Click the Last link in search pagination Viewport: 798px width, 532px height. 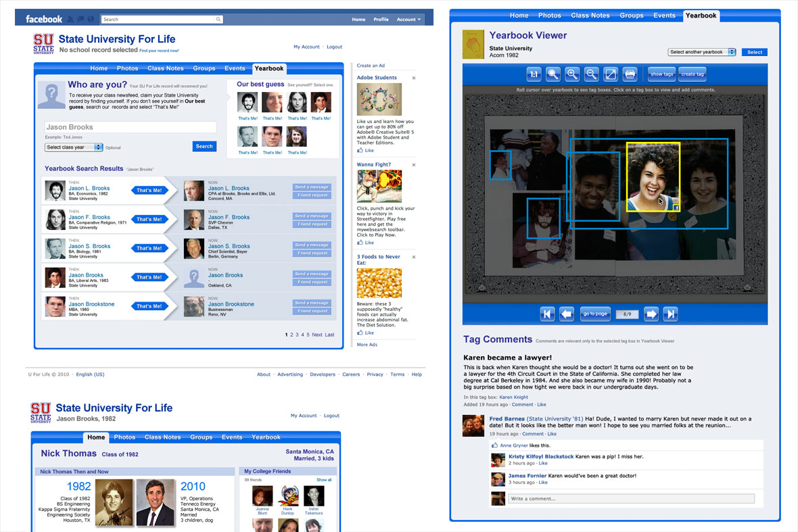[x=330, y=335]
